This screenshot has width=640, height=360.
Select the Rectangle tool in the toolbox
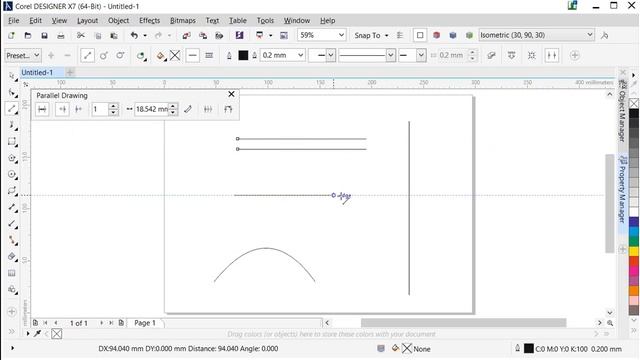[12, 142]
